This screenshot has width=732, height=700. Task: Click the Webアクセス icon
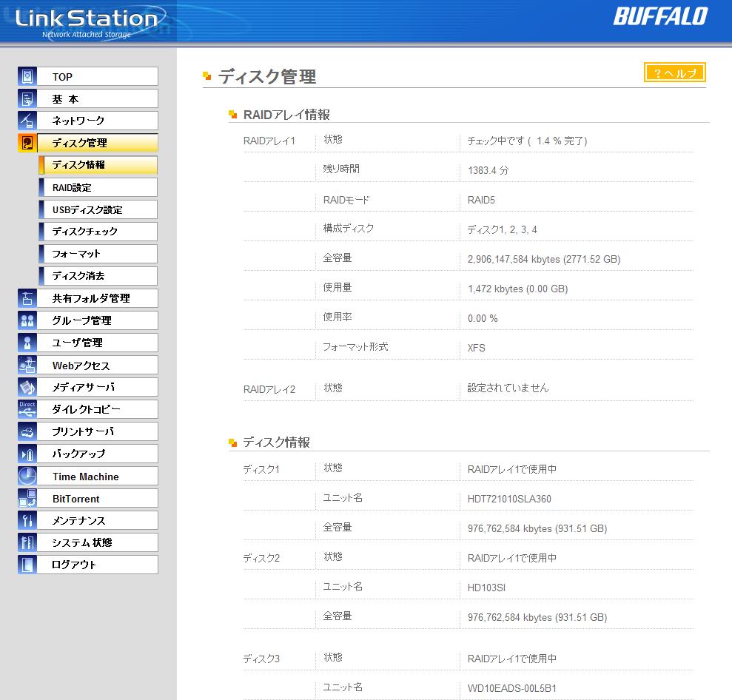point(27,365)
